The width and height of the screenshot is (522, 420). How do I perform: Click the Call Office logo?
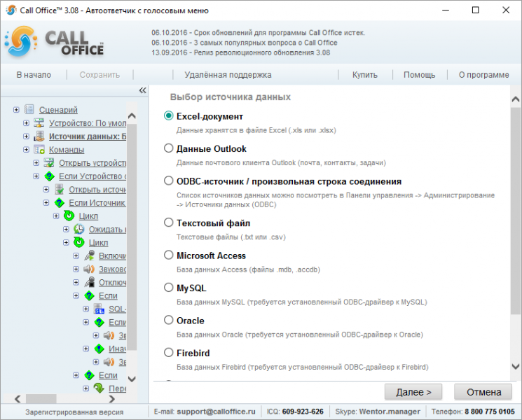pyautogui.click(x=54, y=42)
